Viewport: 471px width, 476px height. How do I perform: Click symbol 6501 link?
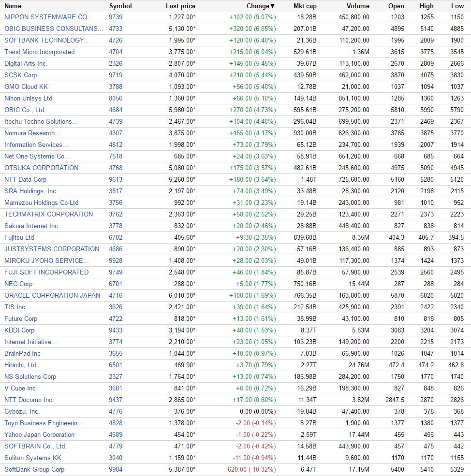tap(116, 365)
